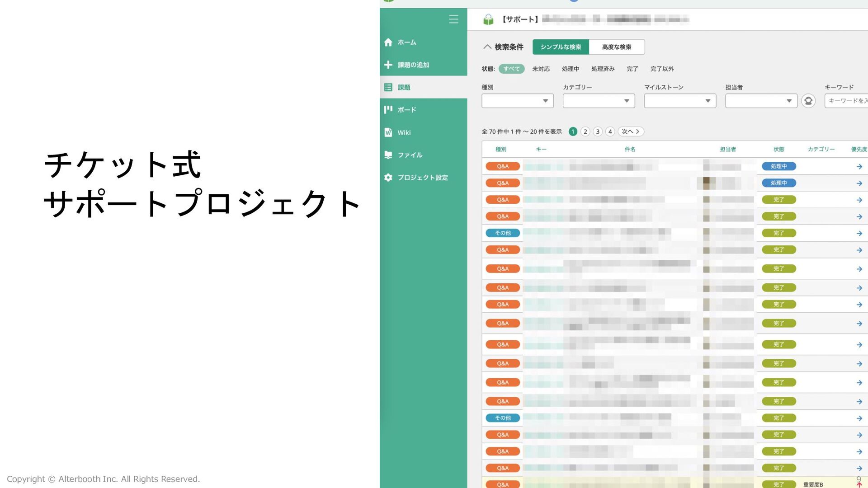
Task: Click the first 処理中 status badge
Action: 778,166
